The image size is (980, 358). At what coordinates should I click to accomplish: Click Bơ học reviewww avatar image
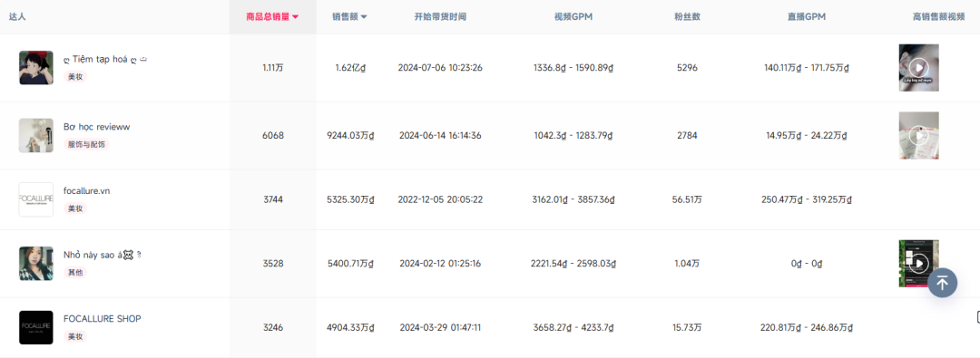pos(36,135)
